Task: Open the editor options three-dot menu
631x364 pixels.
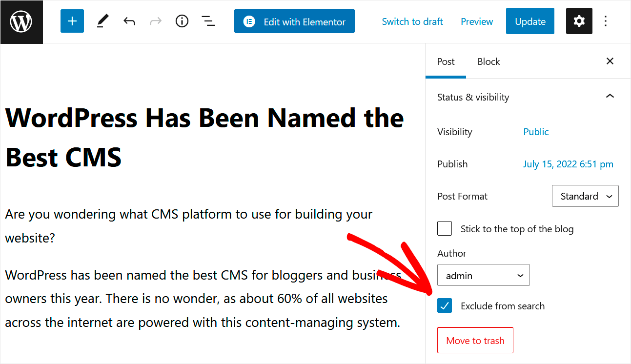Action: click(x=605, y=21)
